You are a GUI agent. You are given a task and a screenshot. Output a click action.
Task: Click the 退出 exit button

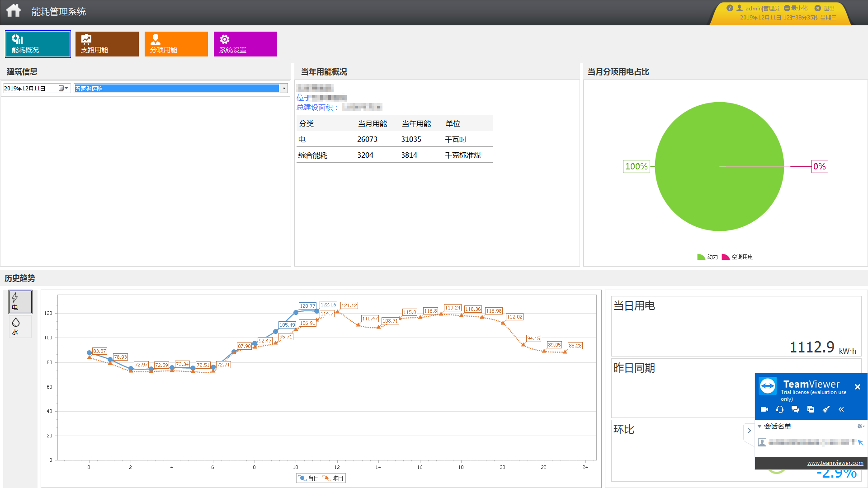tap(826, 8)
